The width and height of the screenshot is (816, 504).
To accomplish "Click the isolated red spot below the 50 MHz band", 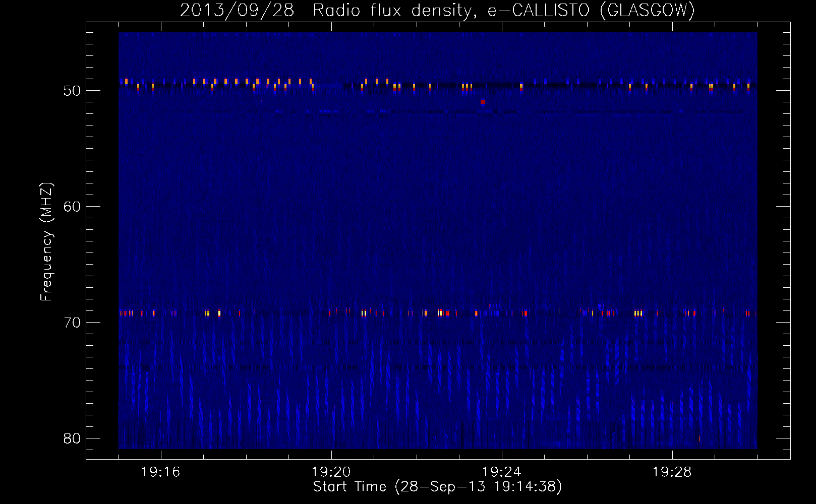I will (483, 102).
